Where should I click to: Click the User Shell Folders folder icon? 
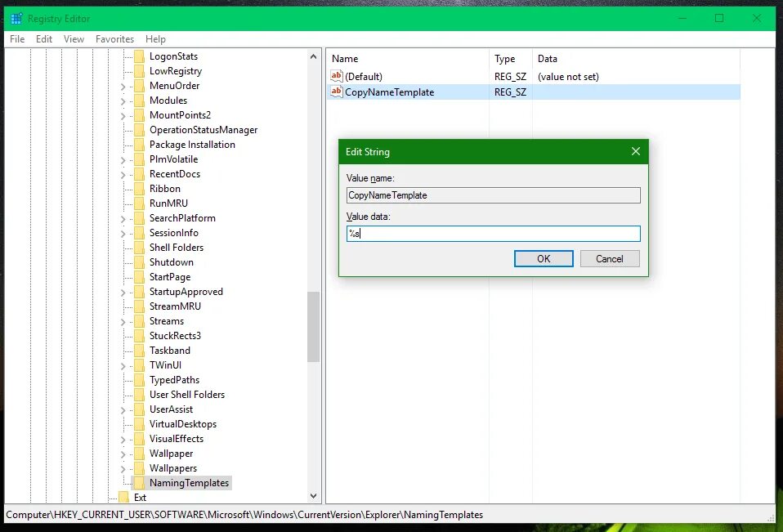coord(139,395)
